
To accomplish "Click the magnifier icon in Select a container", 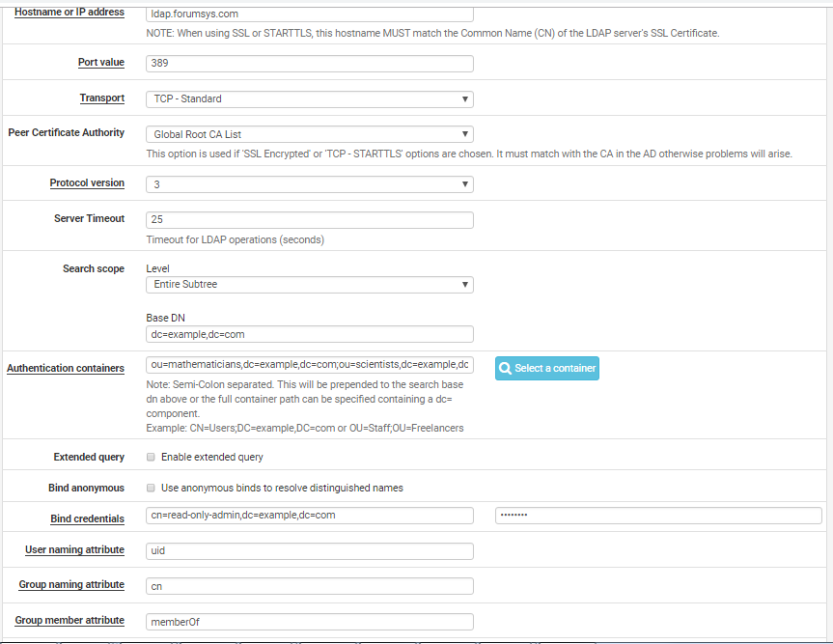I will click(506, 368).
